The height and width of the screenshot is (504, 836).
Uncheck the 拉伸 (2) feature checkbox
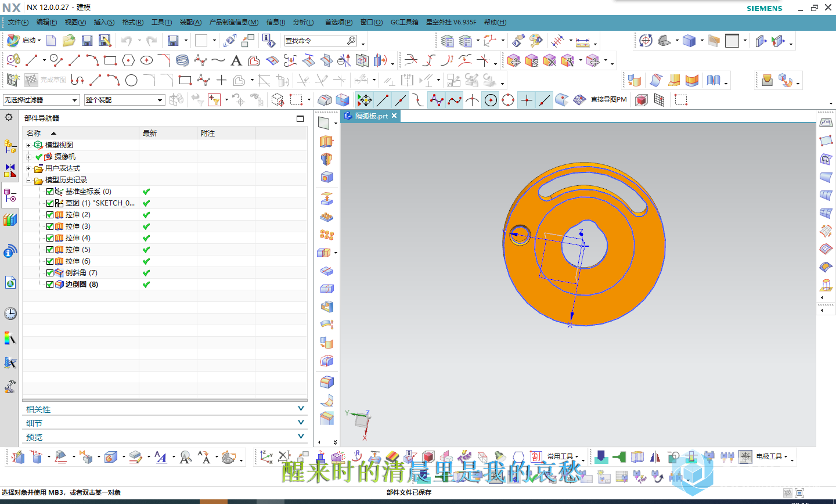[x=50, y=215]
